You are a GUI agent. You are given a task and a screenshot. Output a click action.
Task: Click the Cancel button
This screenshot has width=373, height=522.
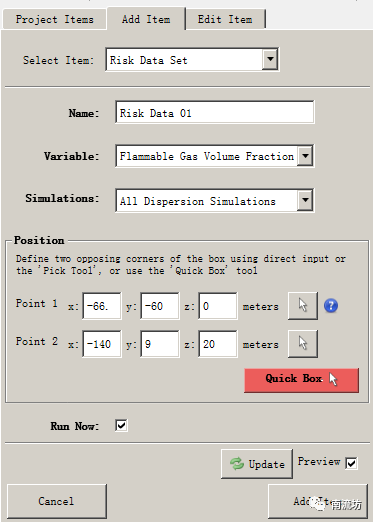56,501
